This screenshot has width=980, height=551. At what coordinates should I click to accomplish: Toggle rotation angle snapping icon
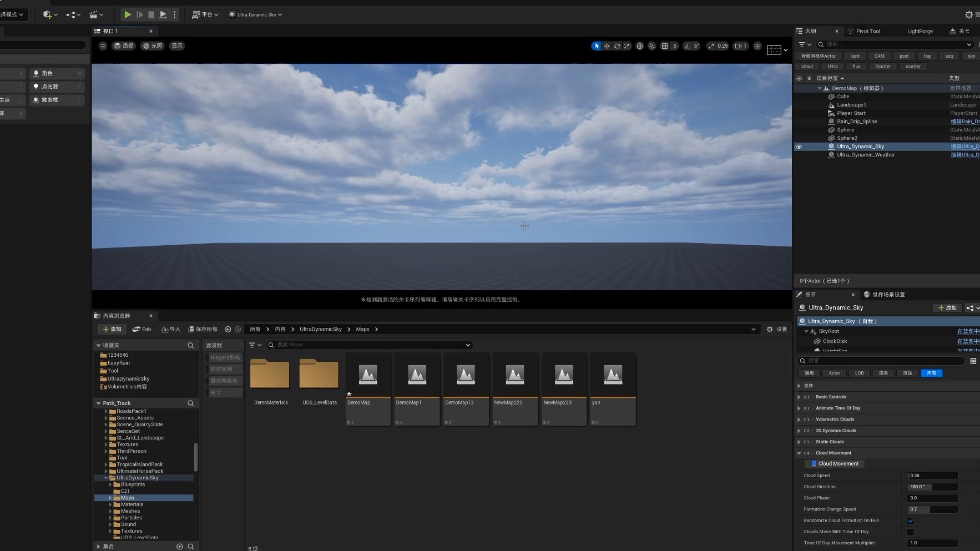(x=688, y=46)
